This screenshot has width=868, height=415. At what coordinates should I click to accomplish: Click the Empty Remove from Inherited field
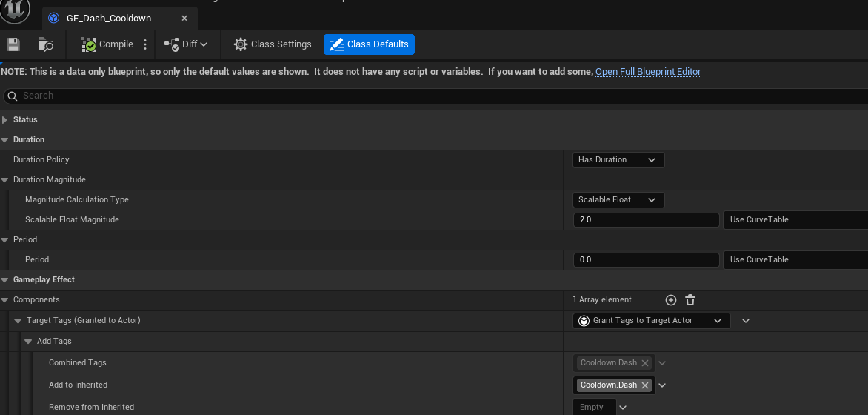(x=595, y=408)
